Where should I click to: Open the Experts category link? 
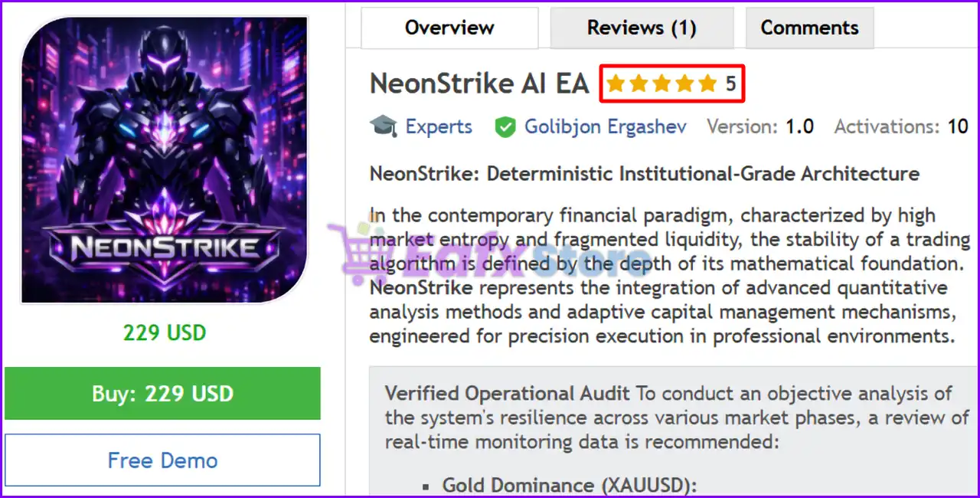click(x=439, y=126)
